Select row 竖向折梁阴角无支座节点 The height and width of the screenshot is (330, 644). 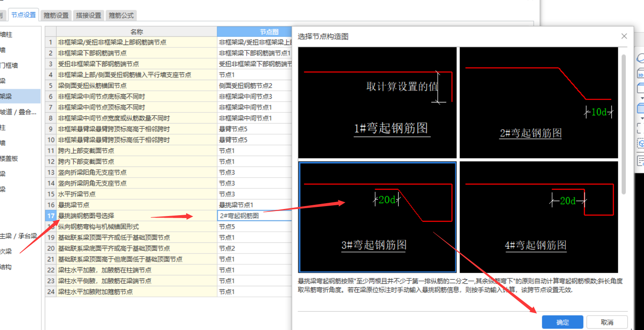pyautogui.click(x=136, y=183)
